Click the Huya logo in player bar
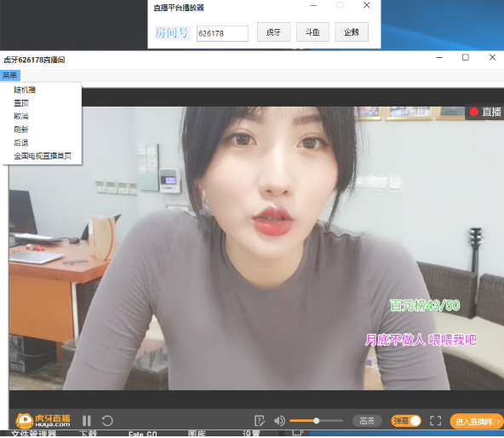This screenshot has width=504, height=438. tap(43, 420)
